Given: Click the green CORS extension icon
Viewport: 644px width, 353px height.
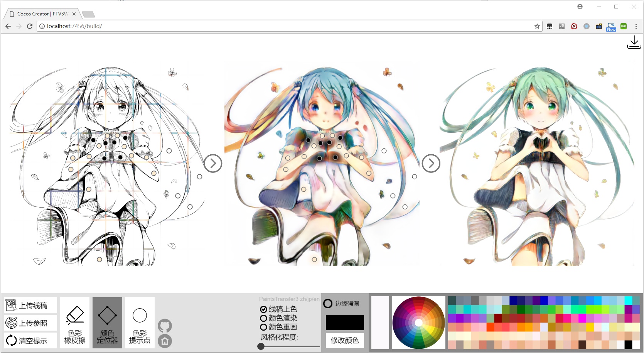Looking at the screenshot, I should [624, 26].
